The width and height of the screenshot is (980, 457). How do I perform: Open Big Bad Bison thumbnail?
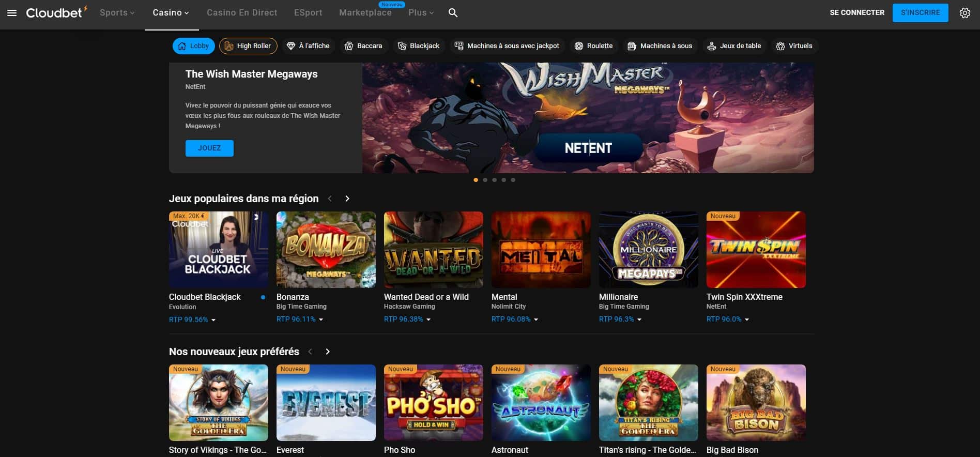pyautogui.click(x=756, y=403)
